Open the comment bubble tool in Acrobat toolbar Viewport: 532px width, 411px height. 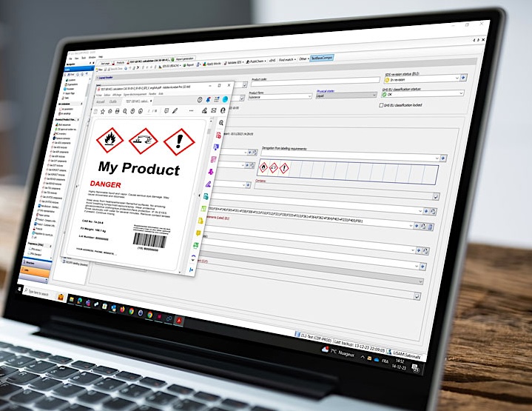point(166,110)
